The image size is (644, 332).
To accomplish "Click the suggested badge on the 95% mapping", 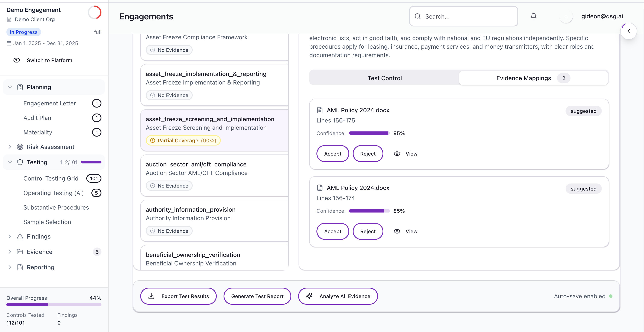I will coord(583,111).
